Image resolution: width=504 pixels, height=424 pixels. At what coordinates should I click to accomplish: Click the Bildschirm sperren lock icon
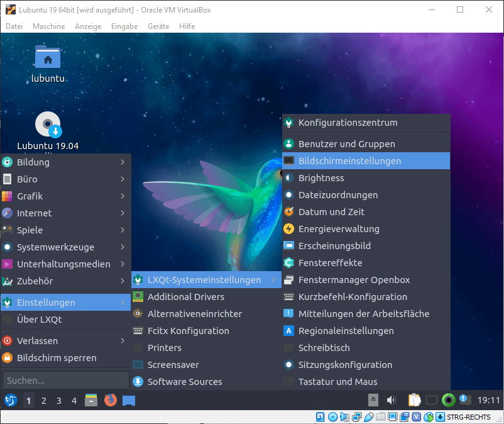7,358
